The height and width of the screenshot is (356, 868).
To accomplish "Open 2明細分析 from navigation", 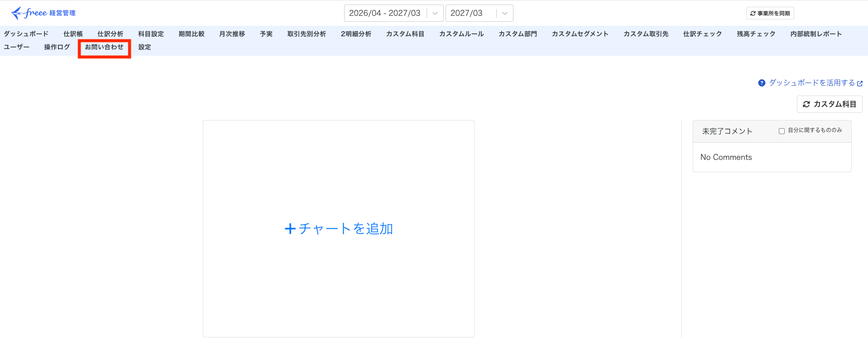I will click(356, 34).
